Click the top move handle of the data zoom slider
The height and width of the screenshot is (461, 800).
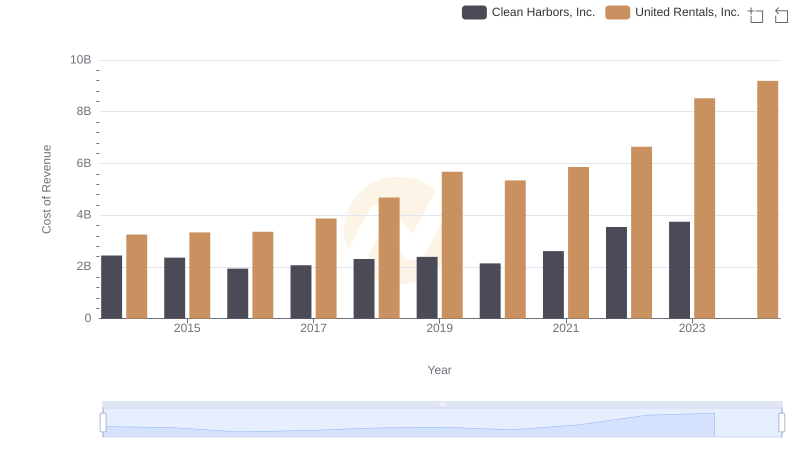click(442, 404)
